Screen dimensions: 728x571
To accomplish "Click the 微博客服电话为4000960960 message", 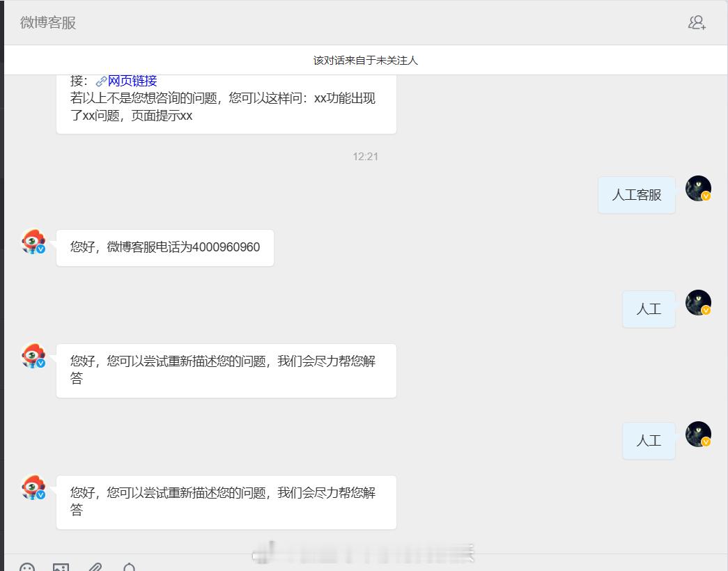I will point(165,247).
